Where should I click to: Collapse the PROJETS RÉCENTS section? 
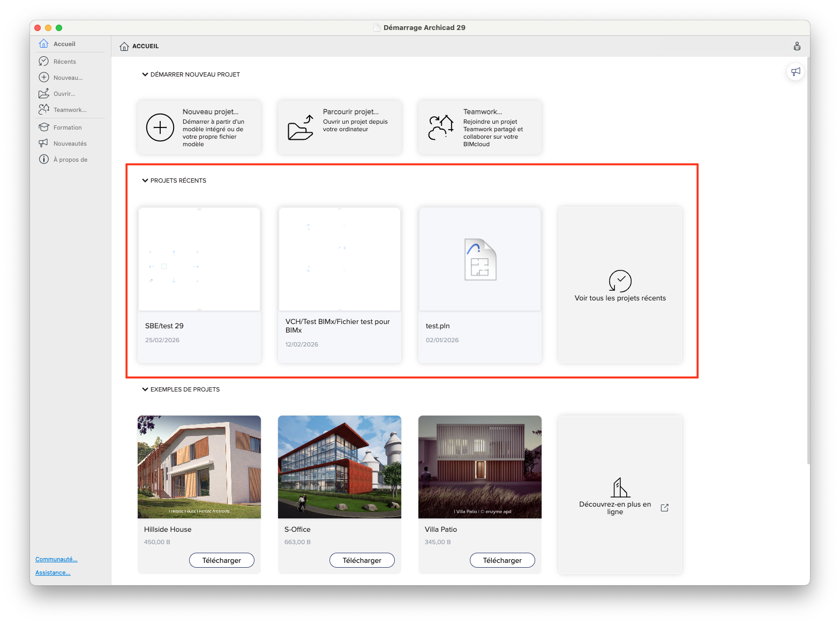pos(145,180)
